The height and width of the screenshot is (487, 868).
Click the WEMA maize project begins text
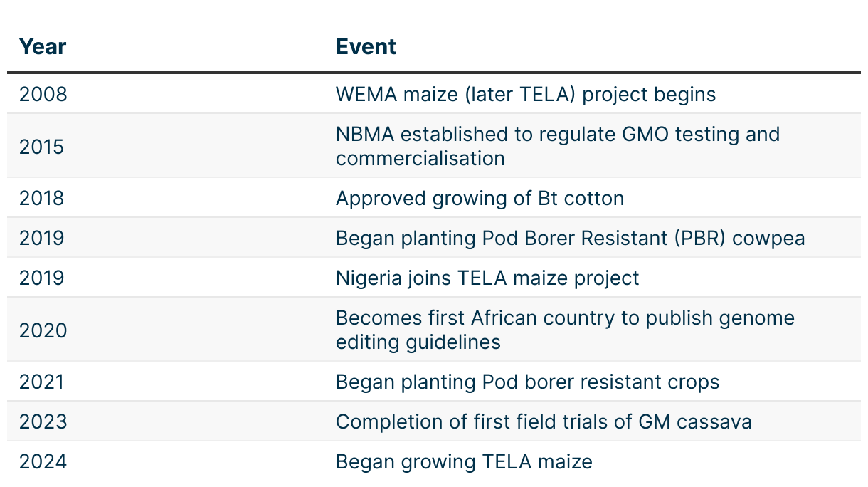[x=525, y=94]
